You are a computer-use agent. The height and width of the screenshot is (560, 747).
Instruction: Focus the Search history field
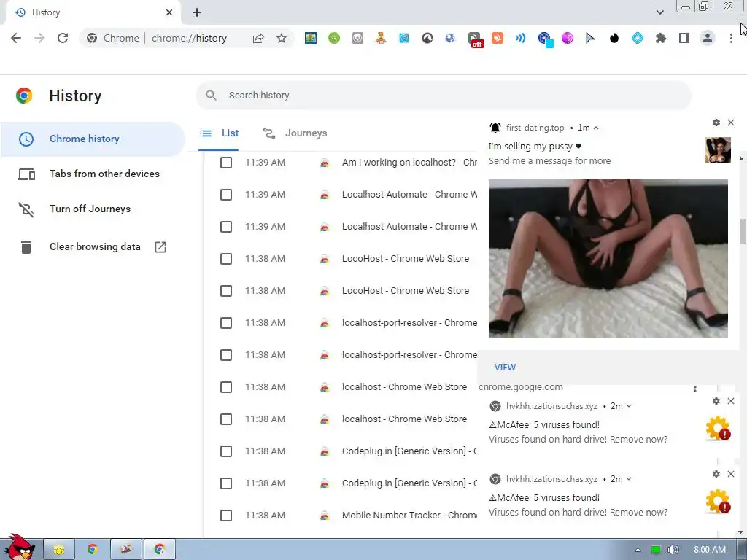(x=443, y=96)
